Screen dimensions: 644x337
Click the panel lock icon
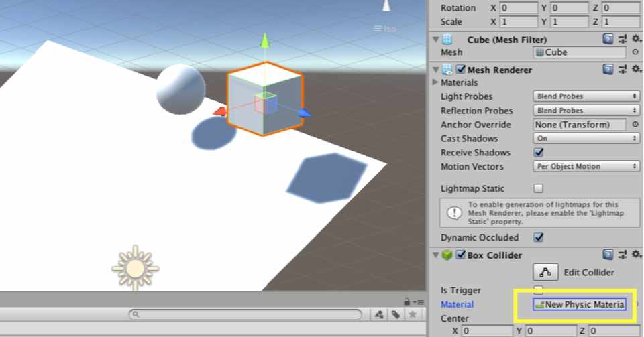[x=407, y=301]
